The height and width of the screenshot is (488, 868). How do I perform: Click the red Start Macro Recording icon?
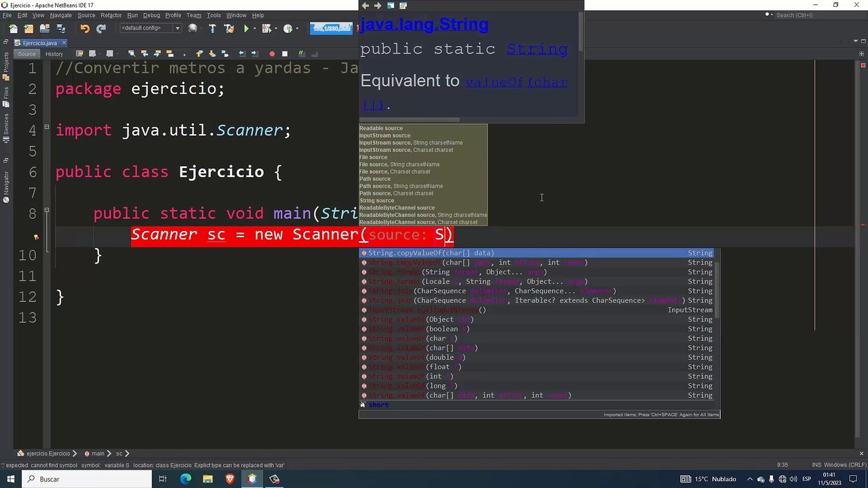pos(272,54)
